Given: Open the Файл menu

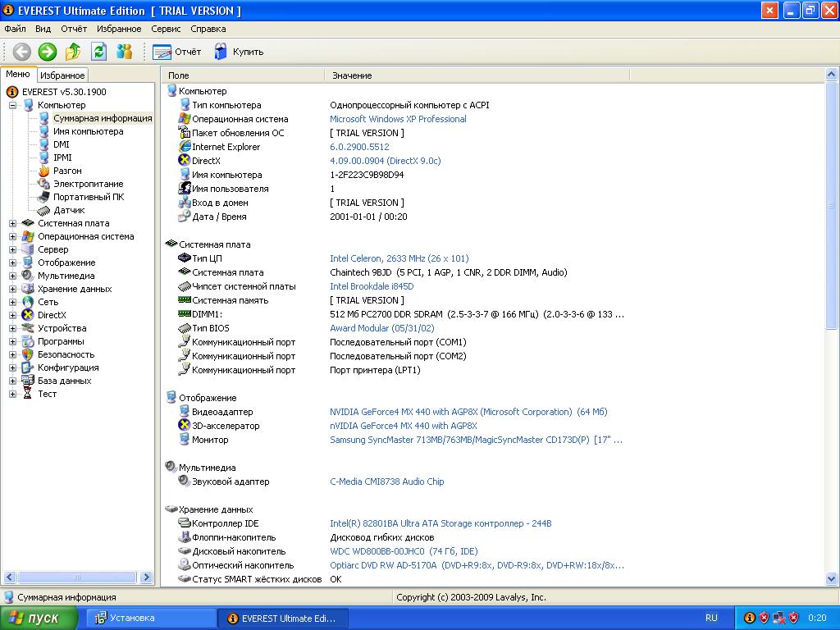Looking at the screenshot, I should click(15, 29).
